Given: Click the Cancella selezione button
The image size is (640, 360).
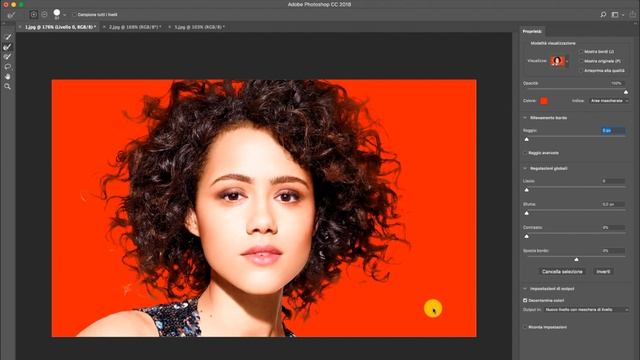Looking at the screenshot, I should coord(562,272).
